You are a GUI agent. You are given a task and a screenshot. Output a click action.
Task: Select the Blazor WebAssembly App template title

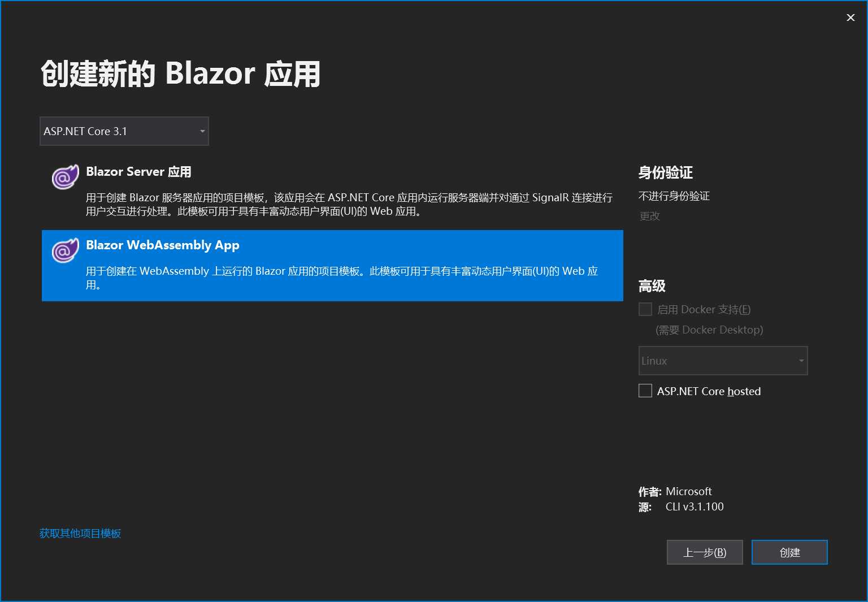point(163,245)
